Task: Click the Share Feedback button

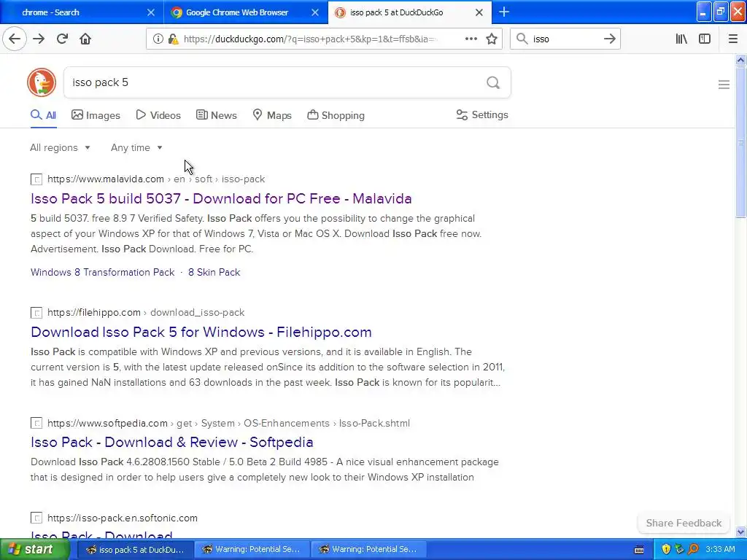Action: pyautogui.click(x=684, y=523)
